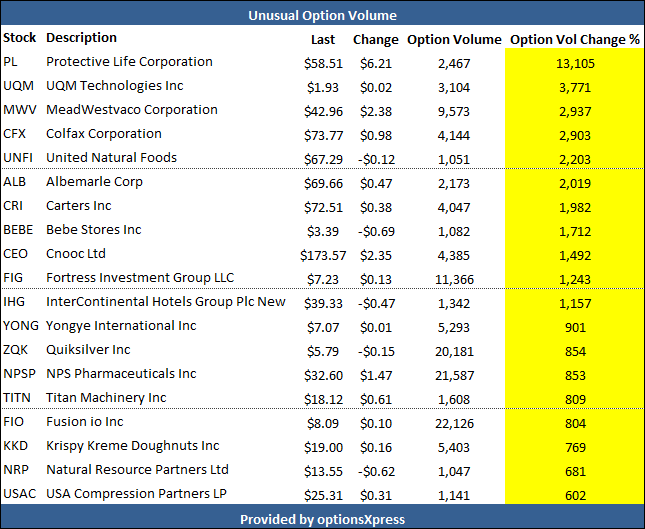Click the NPSP ticker symbol
The height and width of the screenshot is (529, 645).
click(x=19, y=374)
